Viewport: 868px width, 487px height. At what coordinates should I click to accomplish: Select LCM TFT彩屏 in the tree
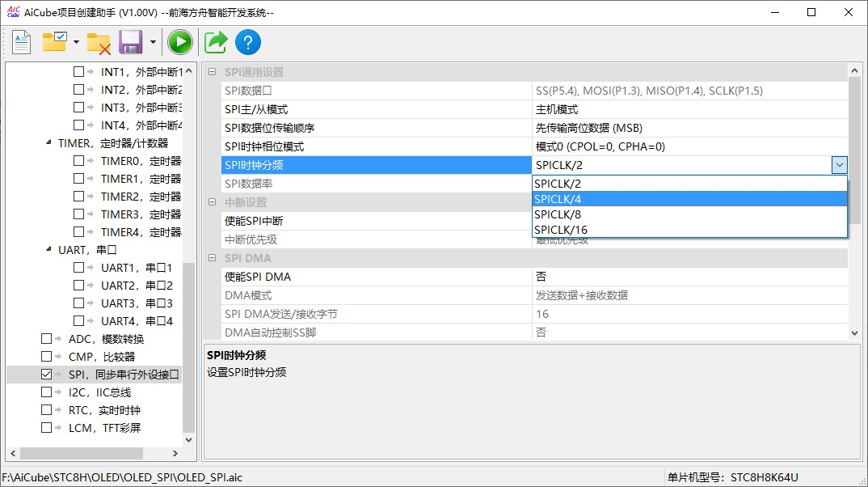(104, 428)
